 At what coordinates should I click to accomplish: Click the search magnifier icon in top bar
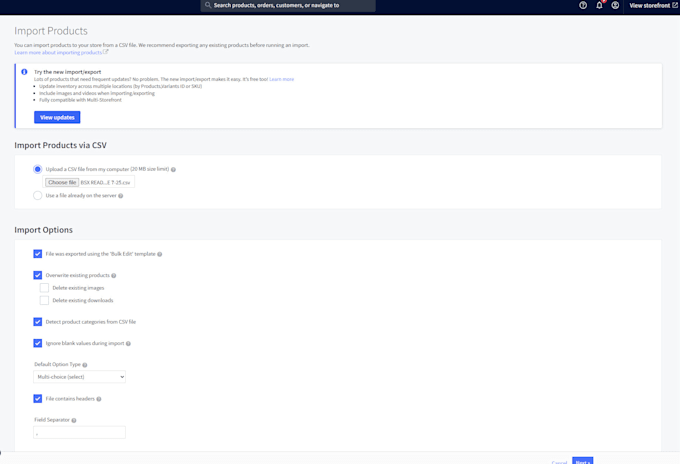point(208,5)
